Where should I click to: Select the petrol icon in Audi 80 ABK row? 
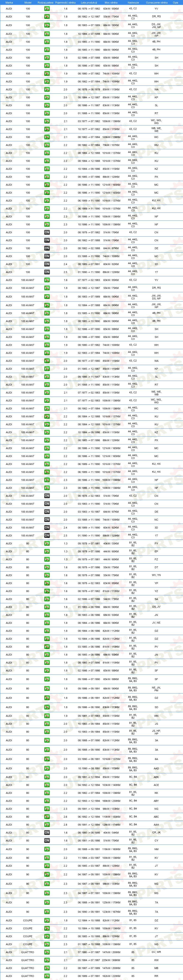point(47,777)
